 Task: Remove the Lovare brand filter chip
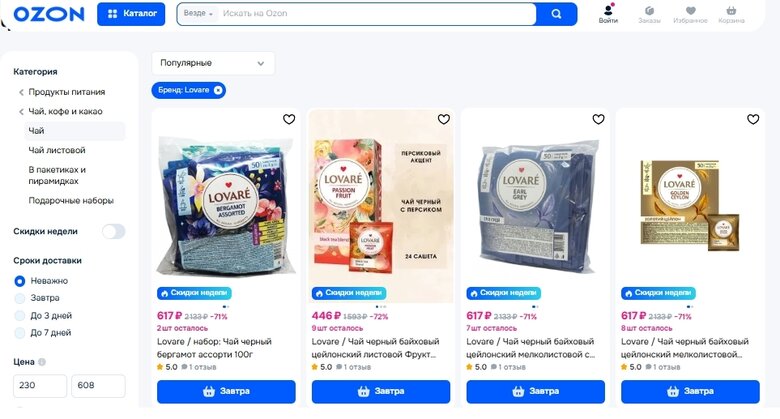[x=218, y=90]
